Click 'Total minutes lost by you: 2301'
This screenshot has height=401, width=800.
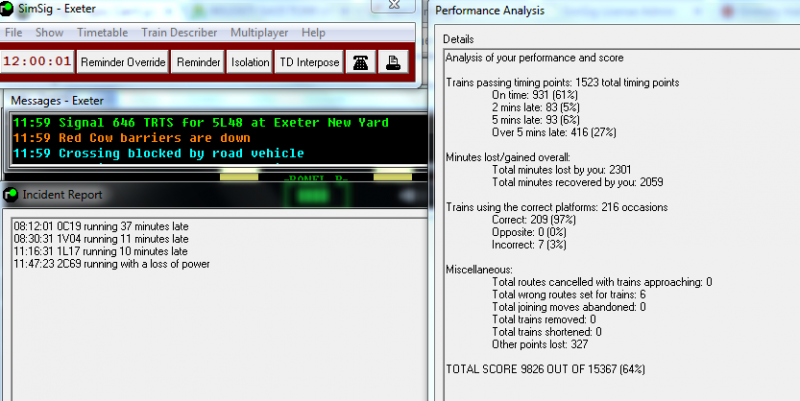[x=562, y=169]
